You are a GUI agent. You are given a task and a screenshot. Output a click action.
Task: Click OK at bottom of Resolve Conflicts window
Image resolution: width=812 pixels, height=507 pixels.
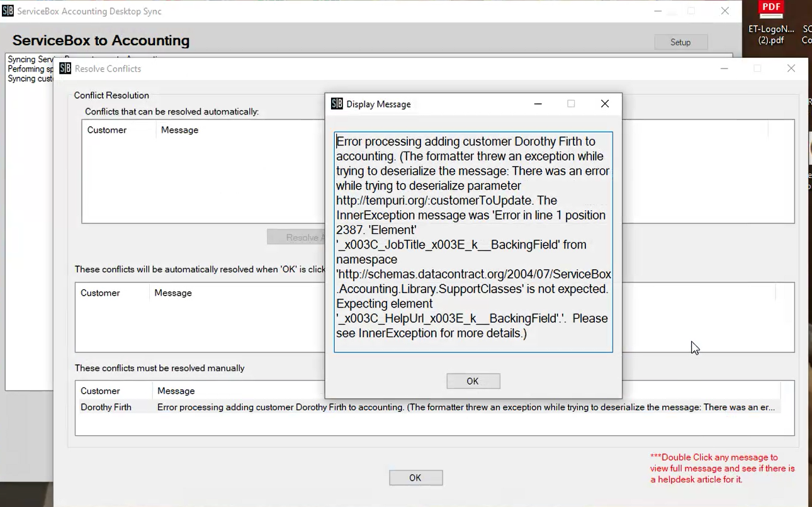tap(415, 478)
